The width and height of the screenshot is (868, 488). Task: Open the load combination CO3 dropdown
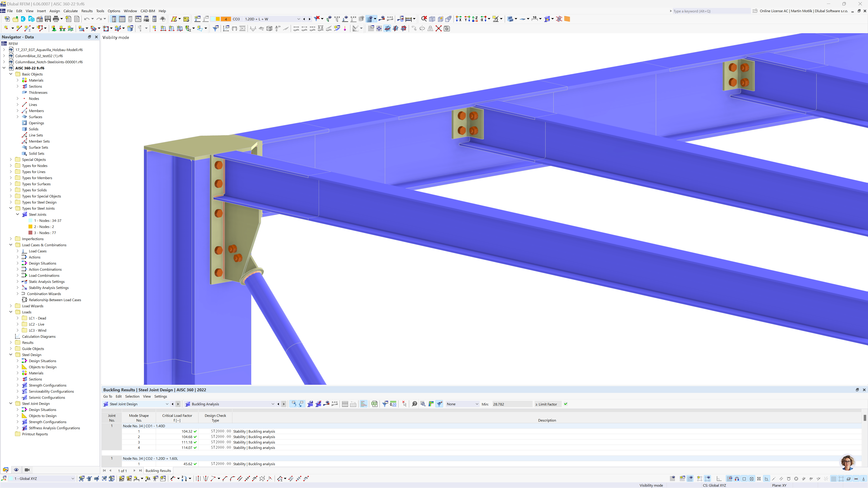click(x=298, y=19)
